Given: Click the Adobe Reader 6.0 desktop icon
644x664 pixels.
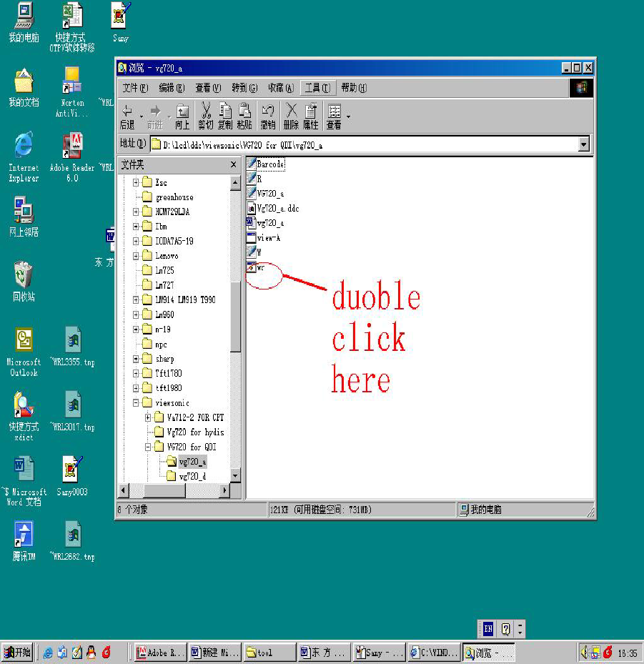Looking at the screenshot, I should [x=72, y=157].
